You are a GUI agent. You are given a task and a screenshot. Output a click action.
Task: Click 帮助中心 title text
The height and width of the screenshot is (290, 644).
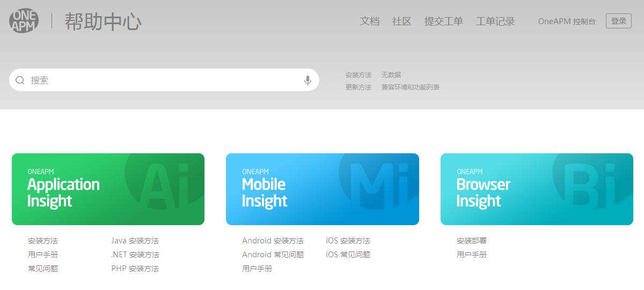point(103,22)
